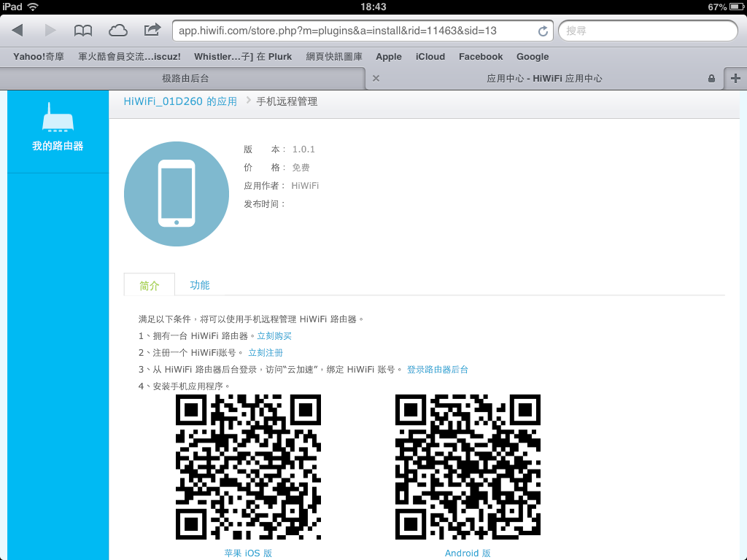Open the Yahoo!奇摩 bookmark
This screenshot has width=747, height=560.
coord(39,57)
